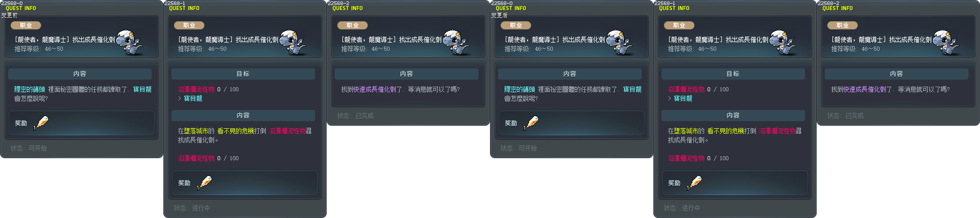The width and height of the screenshot is (980, 218).
Task: Click the dragon icon in the 变更前 panel
Action: (130, 43)
